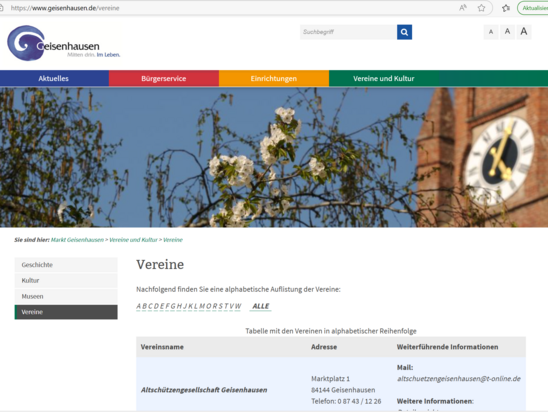Click the 84144 Geisenhausen postal text
This screenshot has height=412, width=548.
point(343,390)
